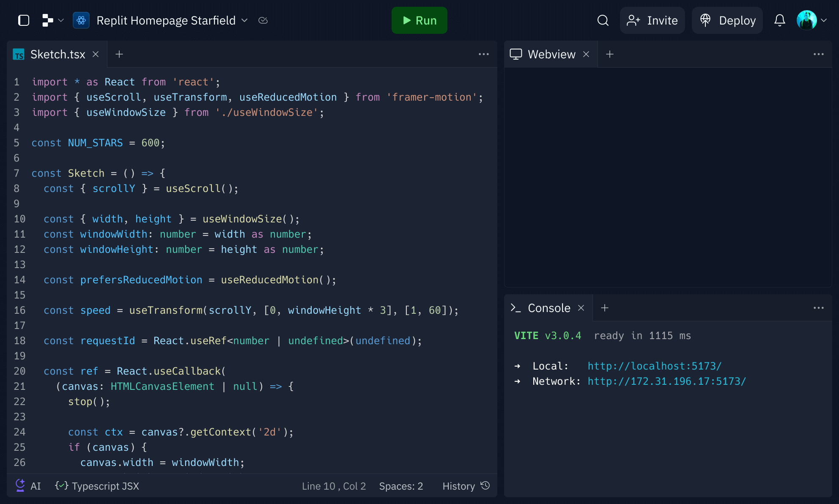Toggle the sidebar panel icon
The width and height of the screenshot is (839, 504).
click(24, 20)
